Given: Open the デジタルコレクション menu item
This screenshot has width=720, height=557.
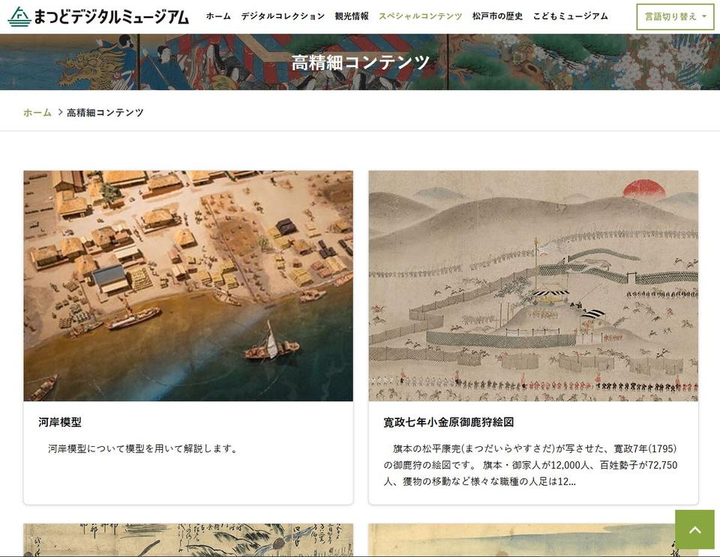Looking at the screenshot, I should 283,17.
